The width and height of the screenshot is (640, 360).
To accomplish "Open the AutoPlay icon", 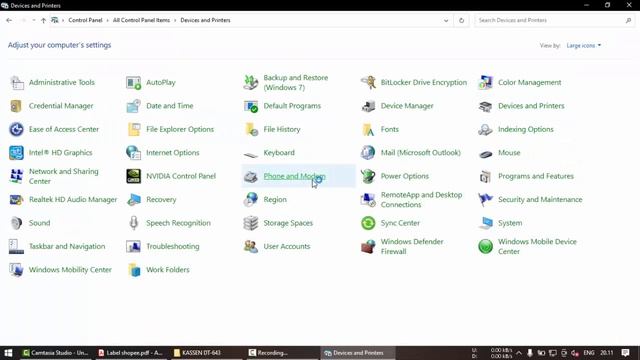I will click(x=133, y=83).
